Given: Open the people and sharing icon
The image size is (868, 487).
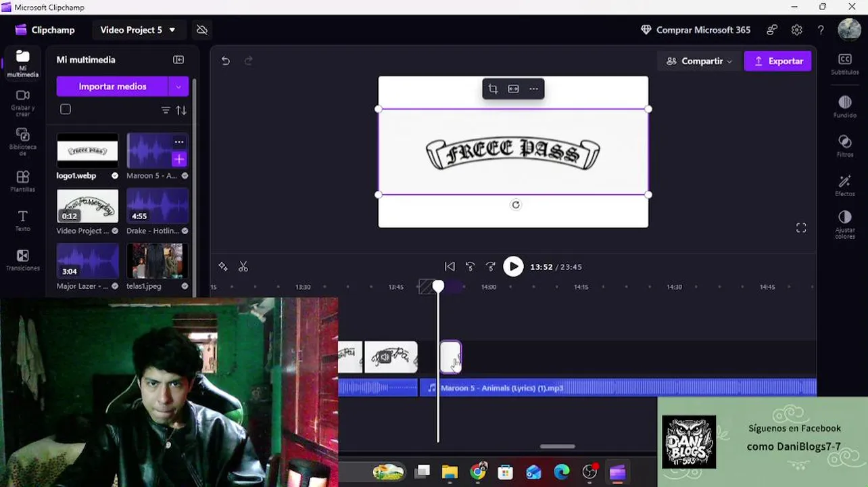Looking at the screenshot, I should (x=772, y=30).
